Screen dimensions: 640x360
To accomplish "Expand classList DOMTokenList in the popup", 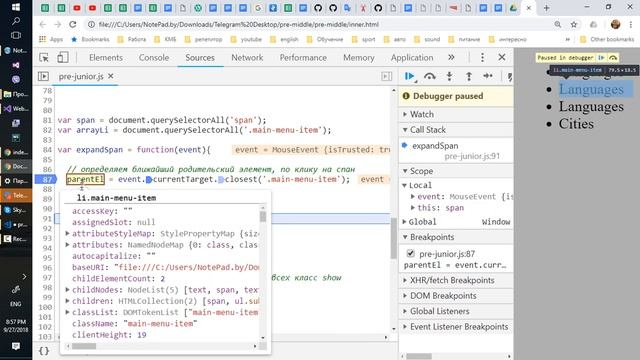I will pyautogui.click(x=67, y=312).
